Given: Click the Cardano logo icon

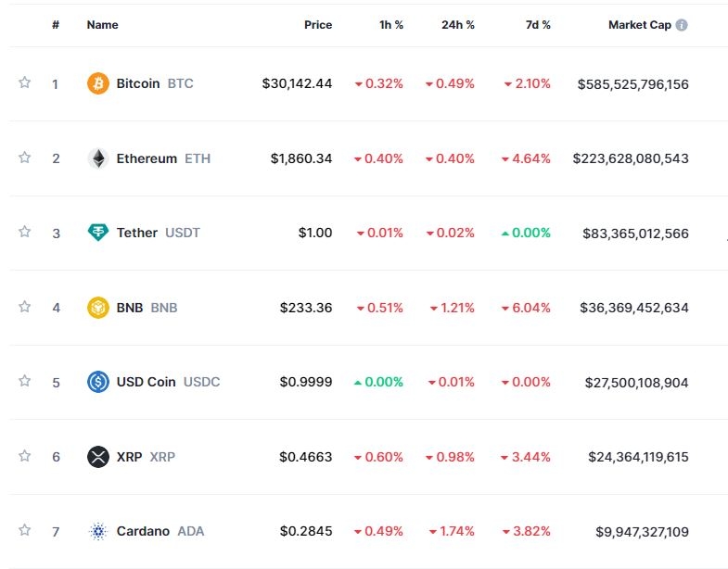Looking at the screenshot, I should [x=97, y=531].
